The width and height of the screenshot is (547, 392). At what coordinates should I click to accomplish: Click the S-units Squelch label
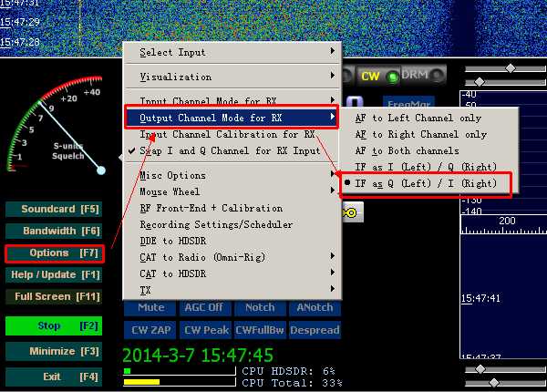68,151
